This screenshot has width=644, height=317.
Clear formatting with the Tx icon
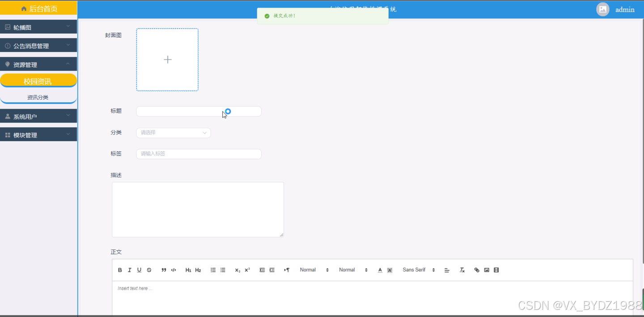[x=462, y=270]
